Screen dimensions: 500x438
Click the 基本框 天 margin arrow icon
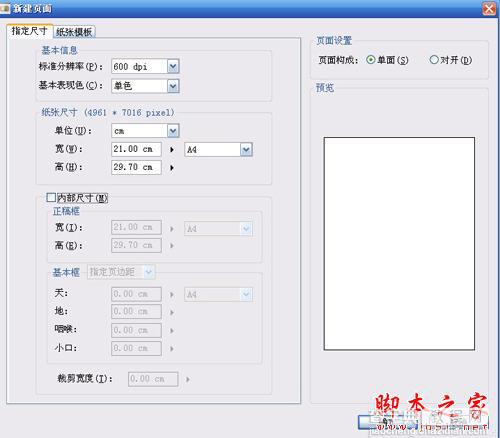[x=172, y=295]
